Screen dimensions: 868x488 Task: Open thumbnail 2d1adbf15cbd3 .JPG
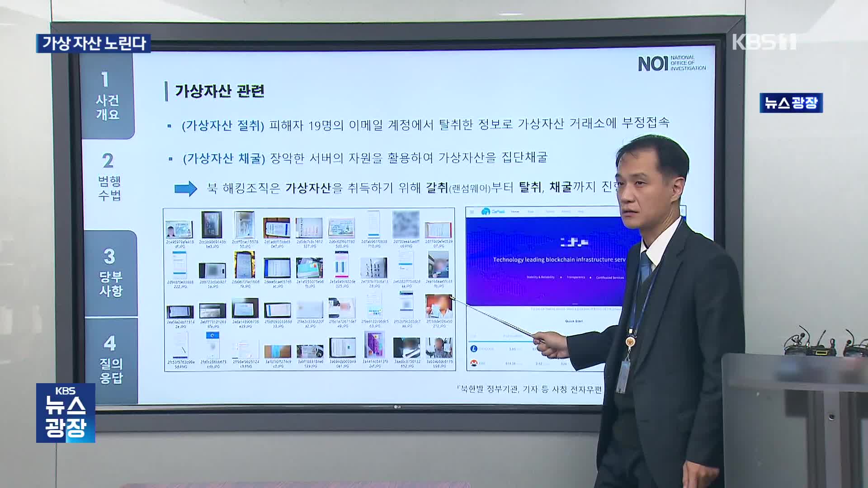277,228
